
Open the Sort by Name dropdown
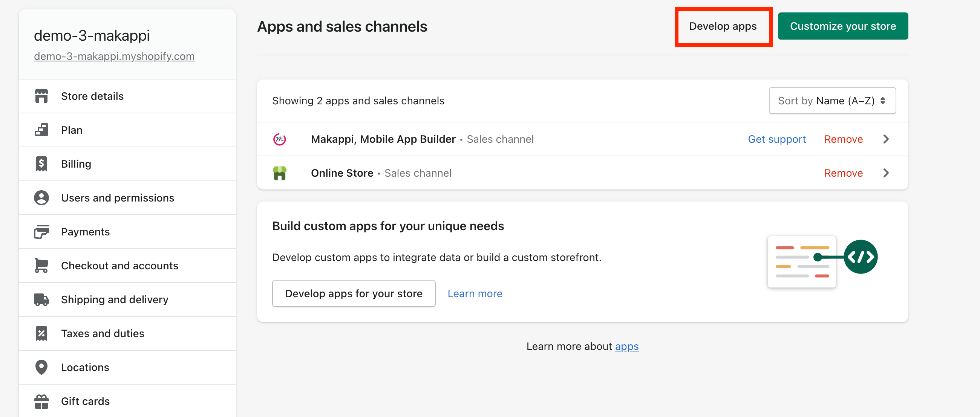(x=832, y=101)
